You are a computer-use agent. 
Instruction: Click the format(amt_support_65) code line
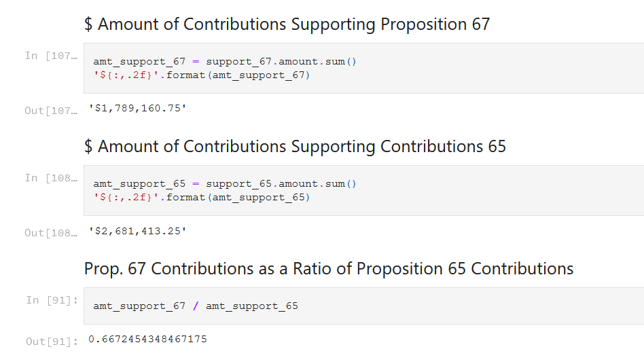(202, 197)
